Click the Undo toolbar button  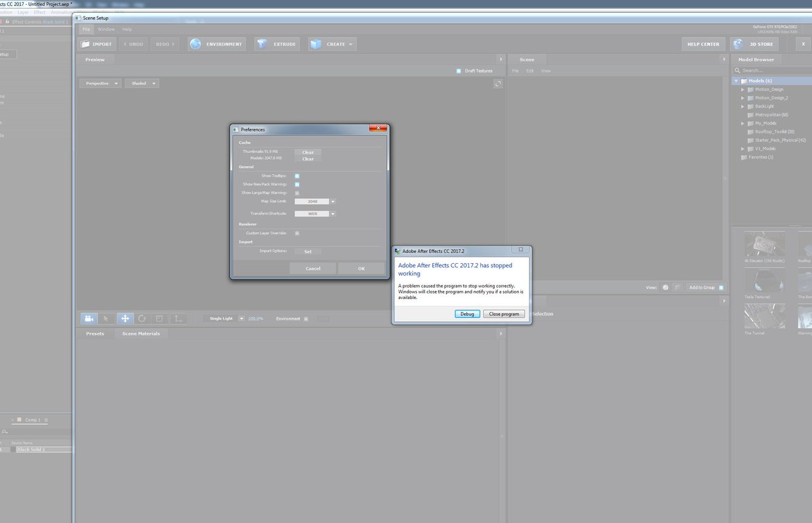tap(133, 44)
